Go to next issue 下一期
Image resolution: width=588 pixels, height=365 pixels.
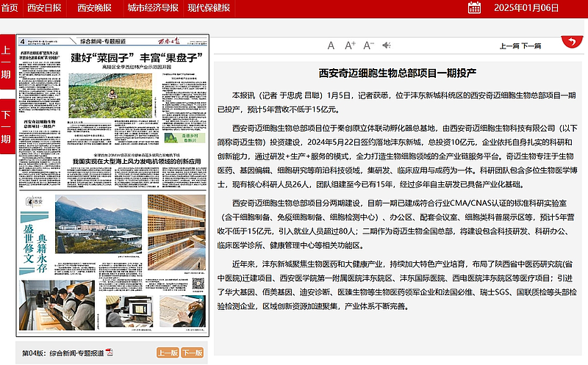tap(7, 126)
